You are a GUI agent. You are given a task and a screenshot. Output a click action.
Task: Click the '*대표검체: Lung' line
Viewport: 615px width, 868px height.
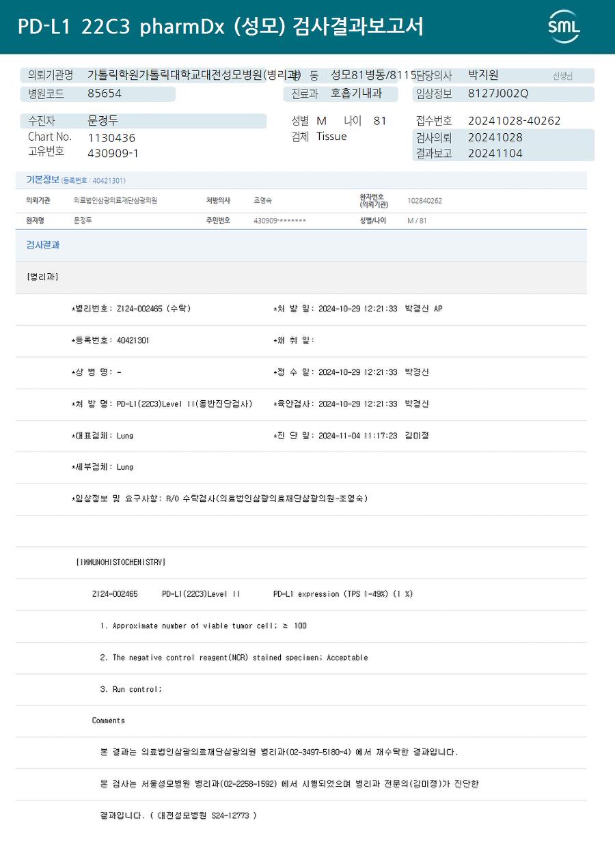click(102, 436)
